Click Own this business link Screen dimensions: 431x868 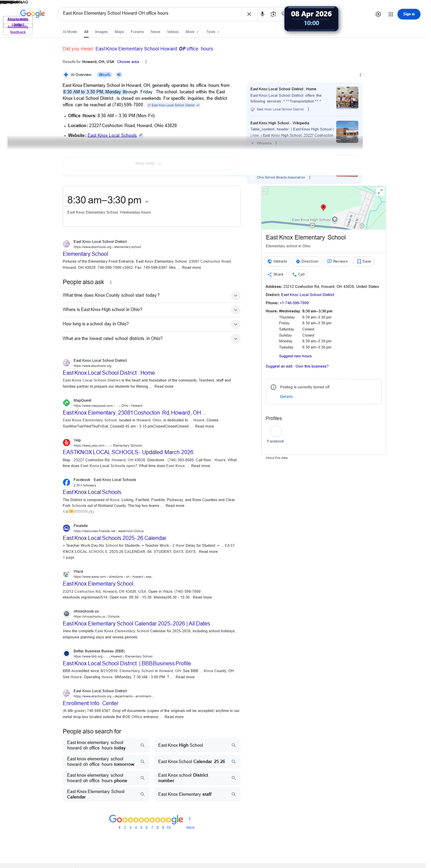pos(312,366)
